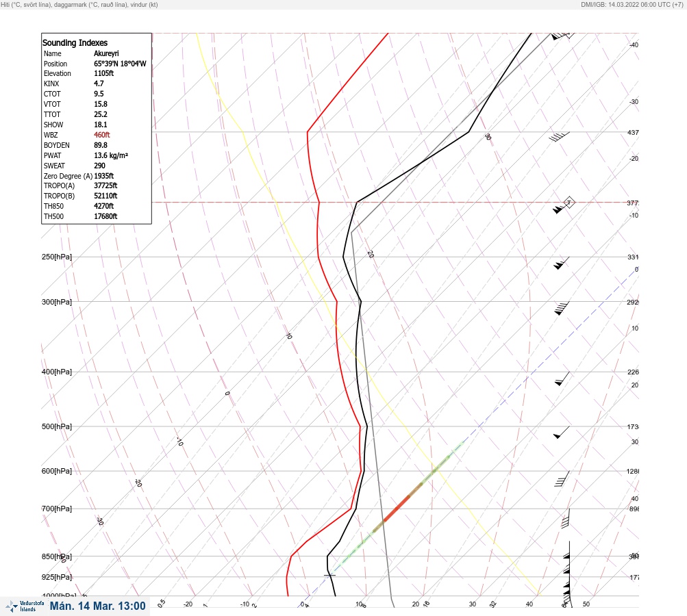Click the diamond tropopause marker on right
This screenshot has height=616, width=687.
click(569, 203)
